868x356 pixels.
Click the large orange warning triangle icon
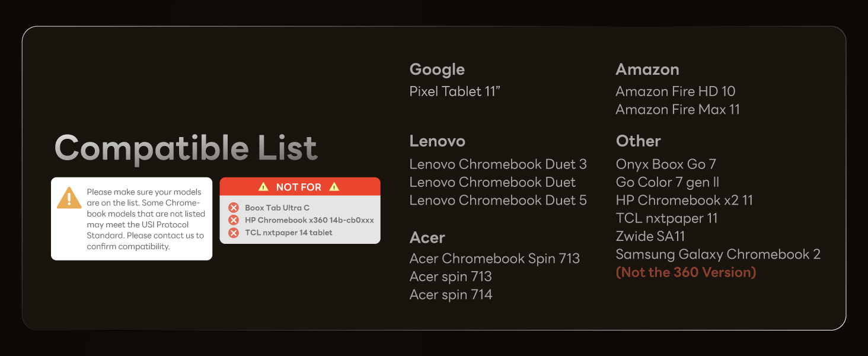69,198
